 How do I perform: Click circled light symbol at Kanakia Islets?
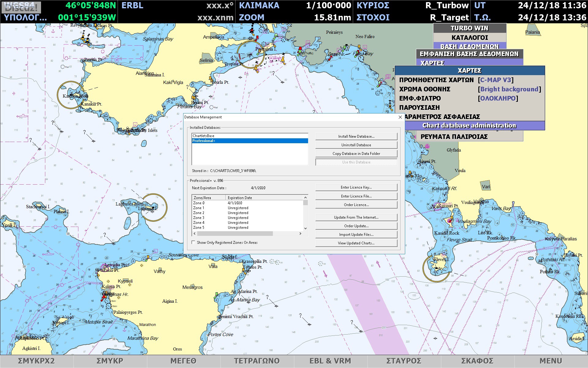[x=71, y=95]
